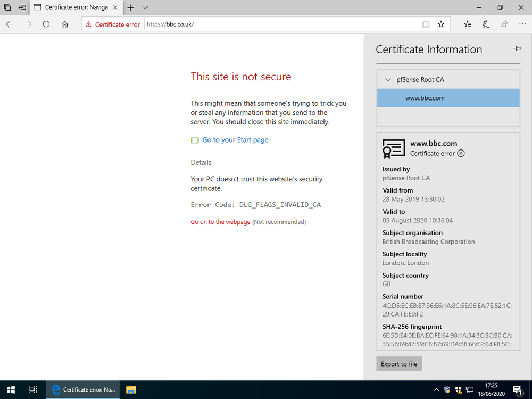This screenshot has height=399, width=532.
Task: Click the Windows Security shield tray icon
Action: pos(459,389)
